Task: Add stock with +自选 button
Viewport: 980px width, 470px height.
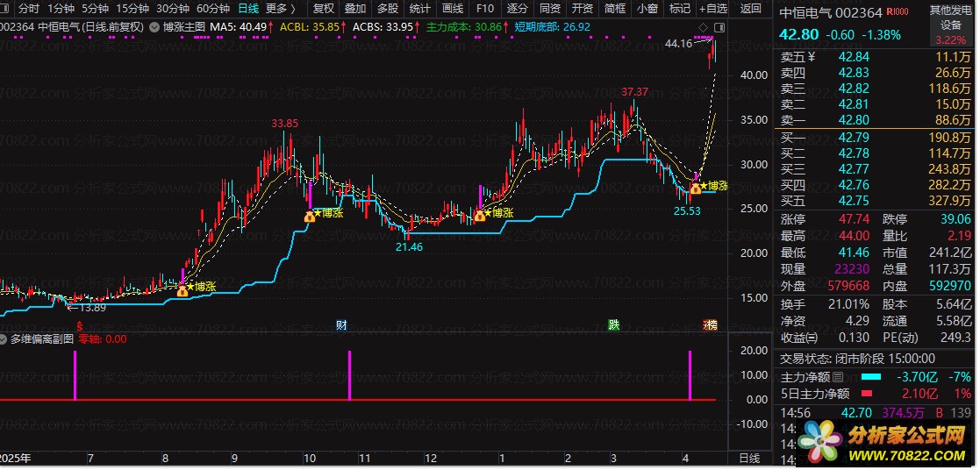Action: click(x=714, y=9)
